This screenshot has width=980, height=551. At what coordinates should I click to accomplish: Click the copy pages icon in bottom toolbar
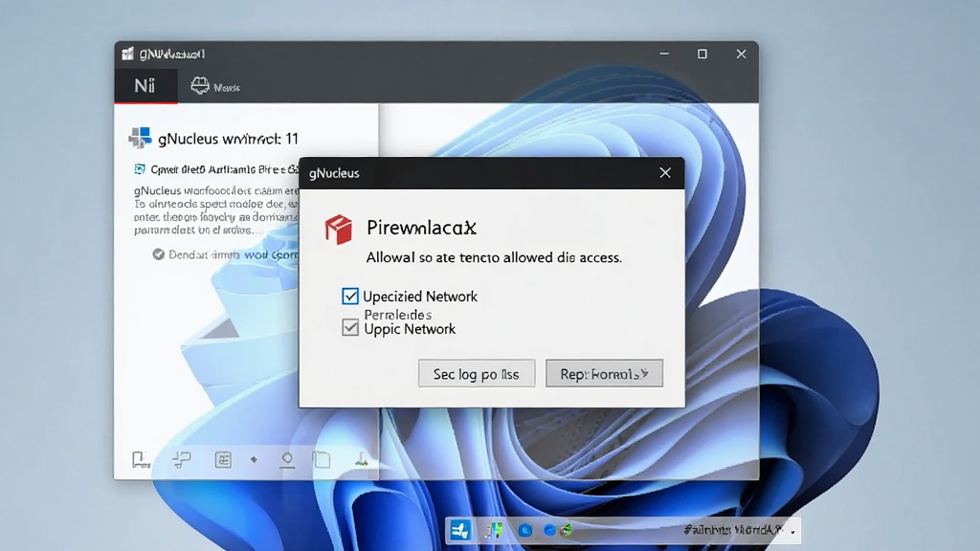(x=322, y=460)
